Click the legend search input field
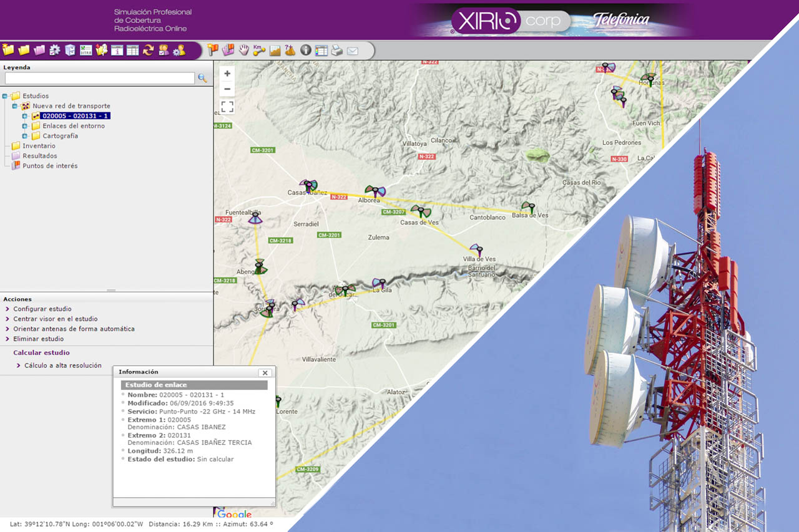The image size is (799, 532). (100, 78)
